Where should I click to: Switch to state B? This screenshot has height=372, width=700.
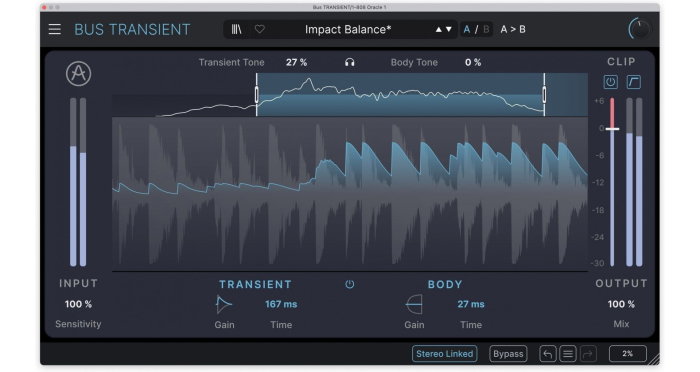coord(486,29)
